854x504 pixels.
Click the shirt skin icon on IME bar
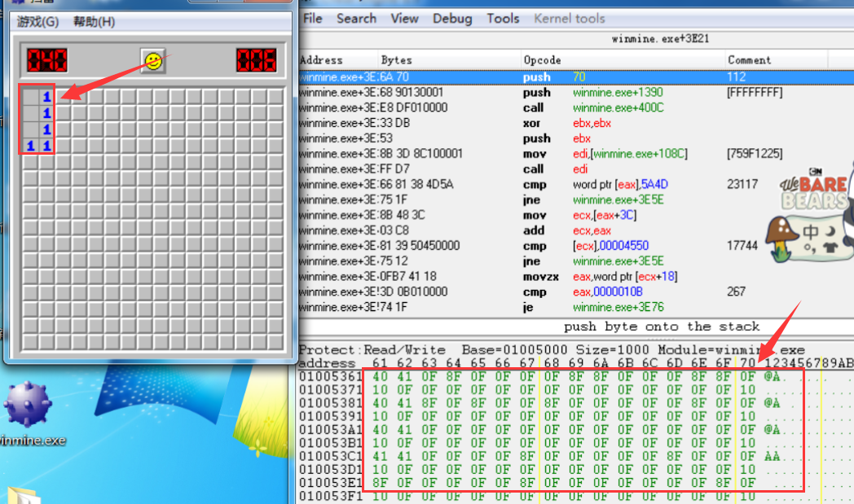tap(830, 248)
